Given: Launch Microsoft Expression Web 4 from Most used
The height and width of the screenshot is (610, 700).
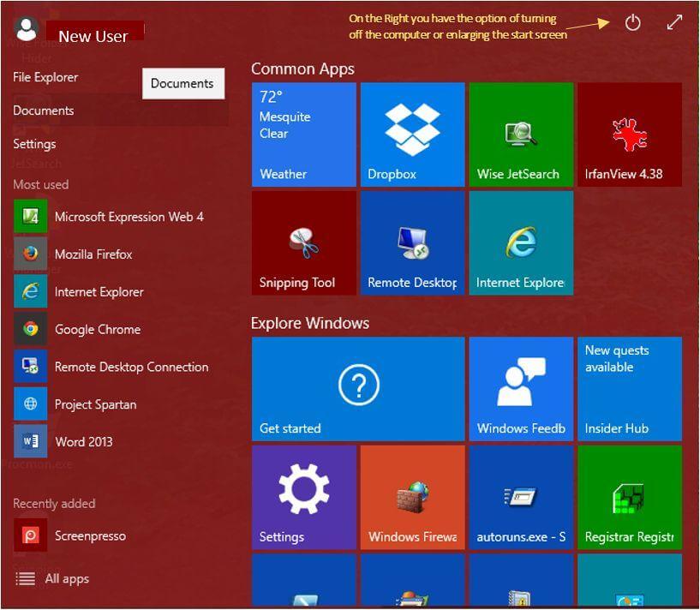Looking at the screenshot, I should click(x=109, y=217).
